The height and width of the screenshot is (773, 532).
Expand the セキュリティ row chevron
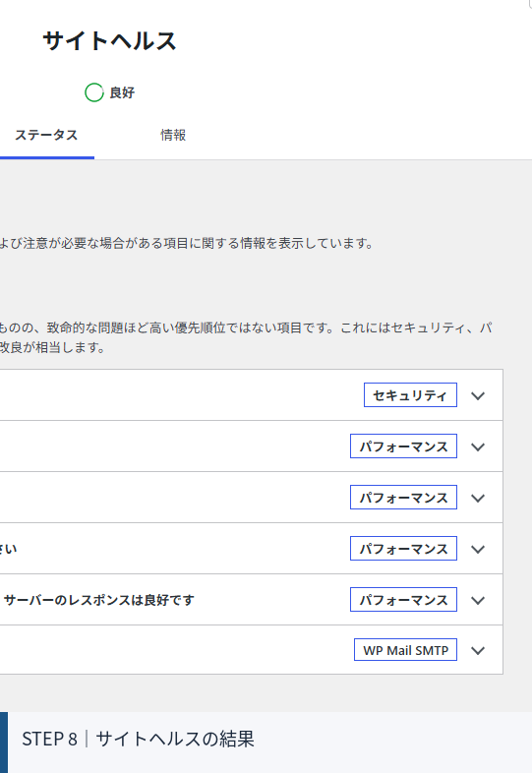pos(478,396)
